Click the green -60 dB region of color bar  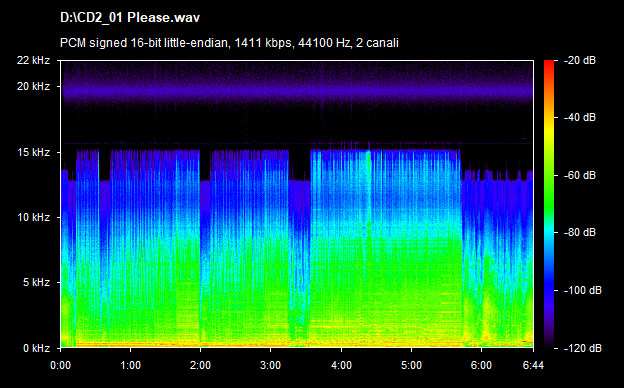click(549, 175)
